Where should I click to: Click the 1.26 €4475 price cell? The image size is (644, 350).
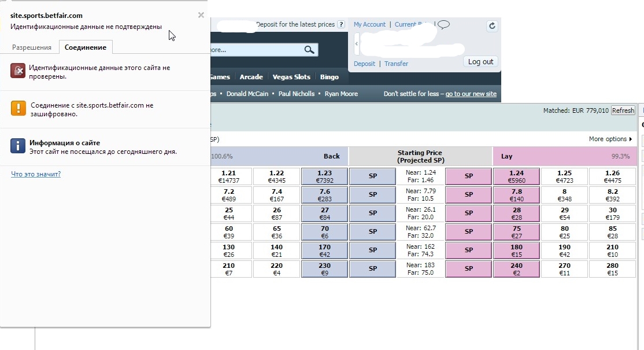tap(612, 176)
